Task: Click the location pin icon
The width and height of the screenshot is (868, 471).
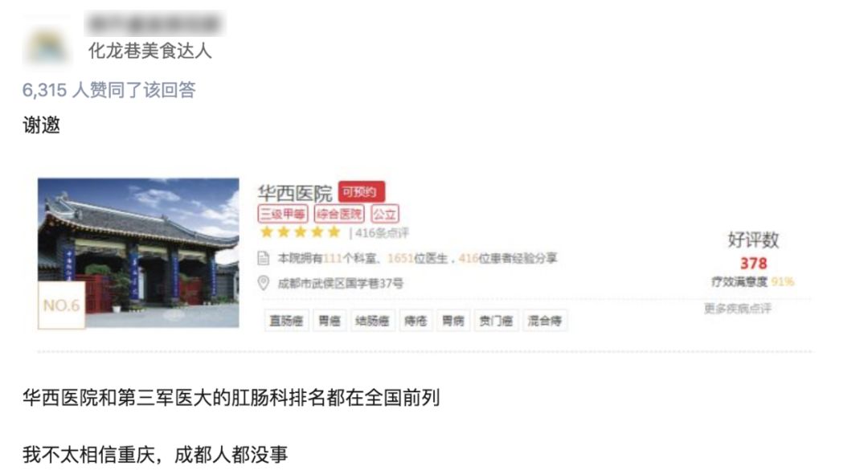Action: (x=264, y=283)
